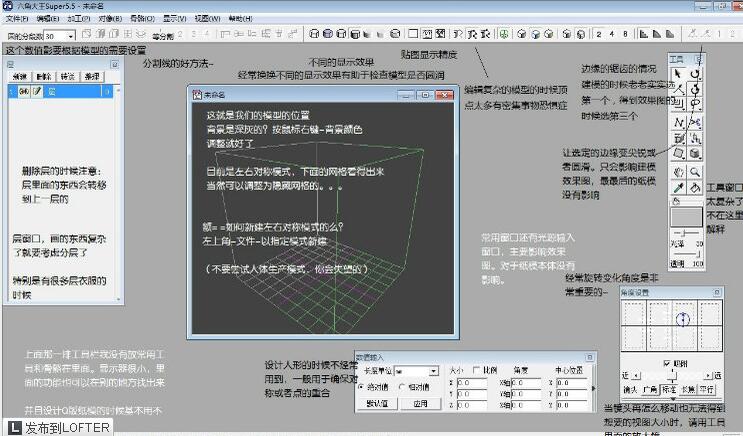Click the 等分割 toolbar icon
The height and width of the screenshot is (436, 743).
[163, 36]
